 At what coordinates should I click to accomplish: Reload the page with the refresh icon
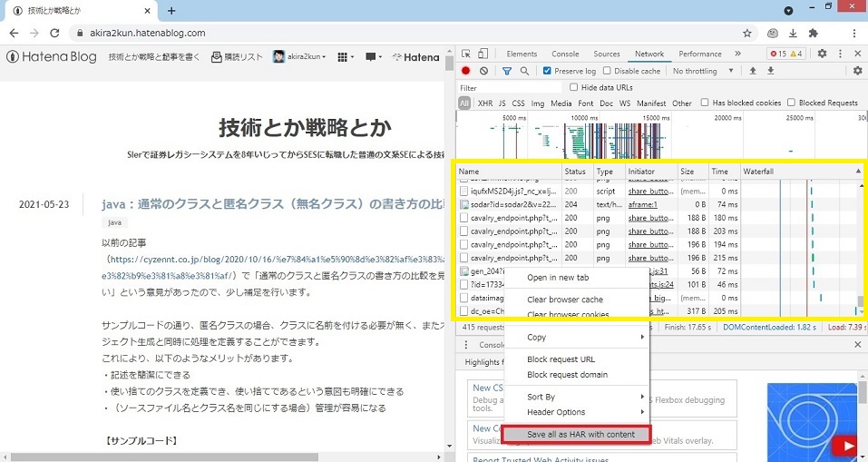click(54, 34)
